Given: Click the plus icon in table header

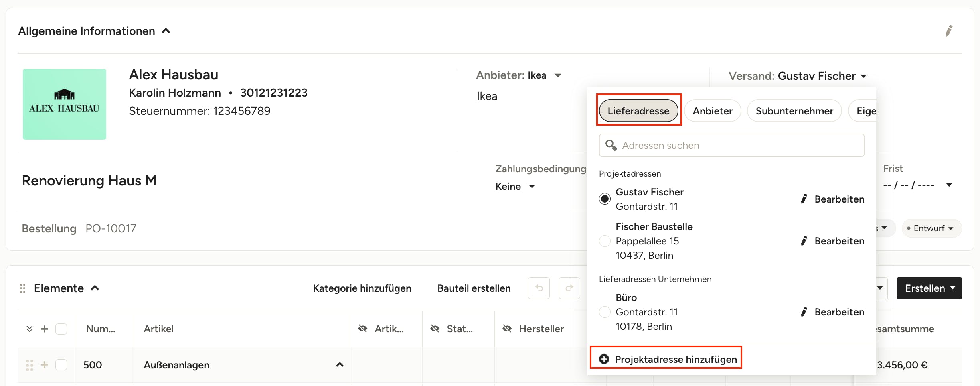Looking at the screenshot, I should [45, 329].
